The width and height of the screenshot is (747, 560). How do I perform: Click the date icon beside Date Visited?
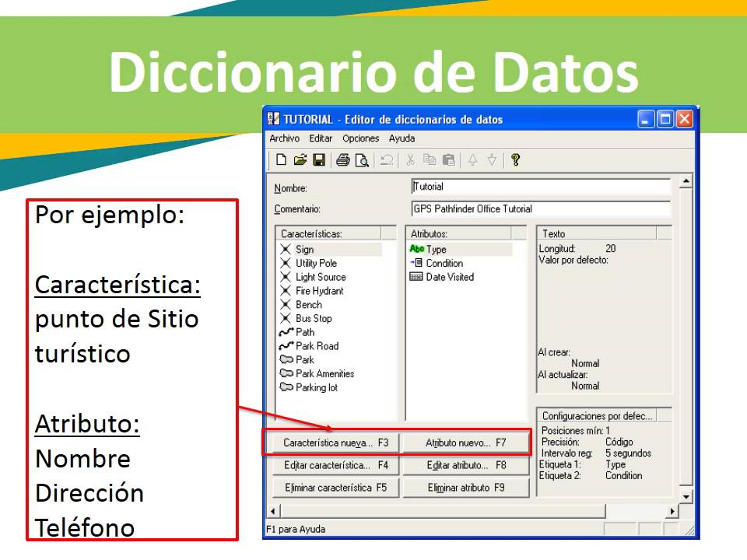coord(416,277)
